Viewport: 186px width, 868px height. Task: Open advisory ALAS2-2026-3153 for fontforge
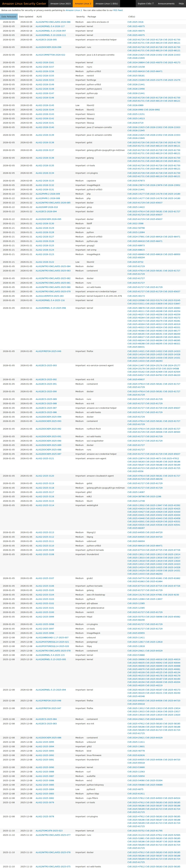tap(45, 80)
